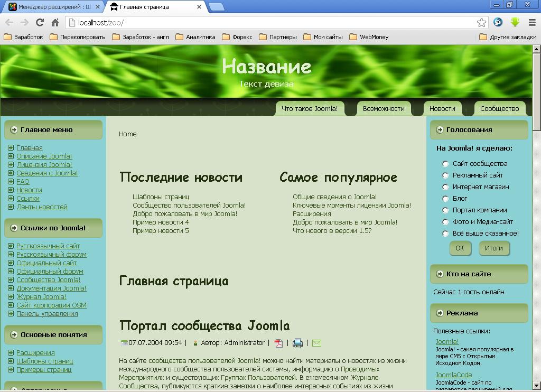
Task: Open Пример новости 5 link
Action: coord(161,231)
